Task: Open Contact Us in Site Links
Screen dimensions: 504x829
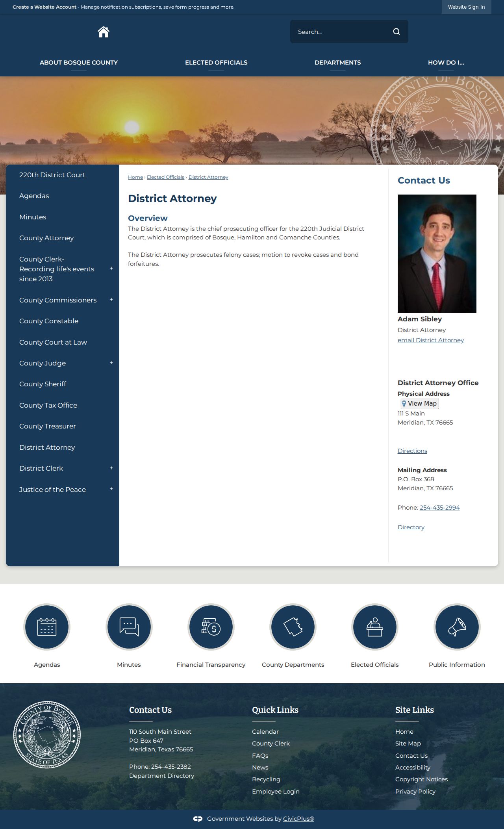Action: pos(411,756)
